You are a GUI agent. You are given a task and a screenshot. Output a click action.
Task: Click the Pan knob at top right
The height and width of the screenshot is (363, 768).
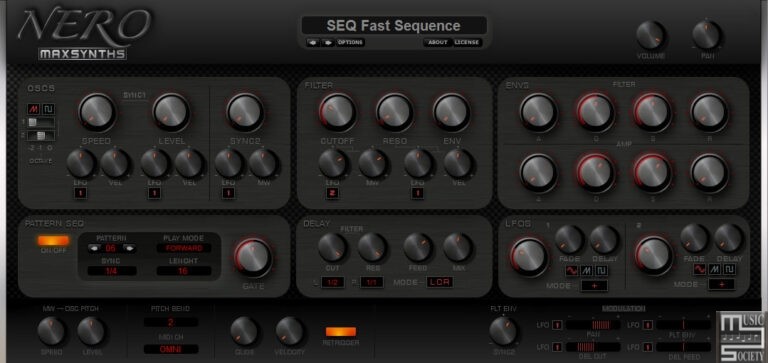[x=706, y=35]
